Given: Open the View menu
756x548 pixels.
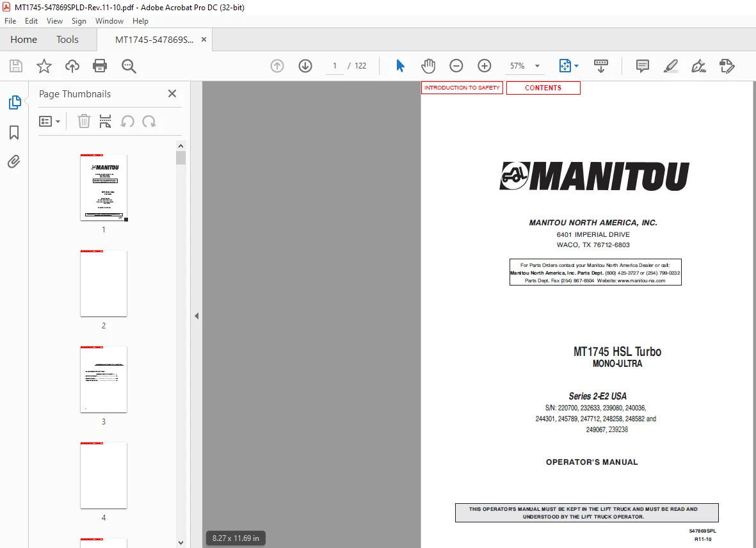Looking at the screenshot, I should pyautogui.click(x=54, y=20).
